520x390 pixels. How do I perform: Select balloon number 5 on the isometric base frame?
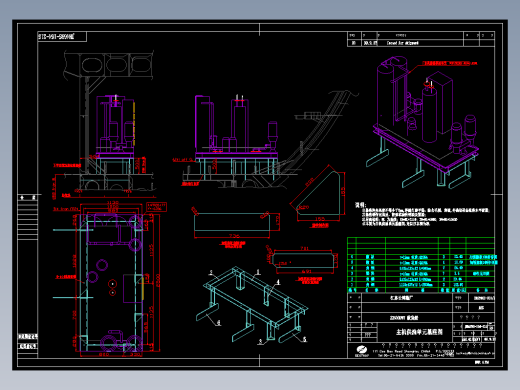[x=304, y=339]
